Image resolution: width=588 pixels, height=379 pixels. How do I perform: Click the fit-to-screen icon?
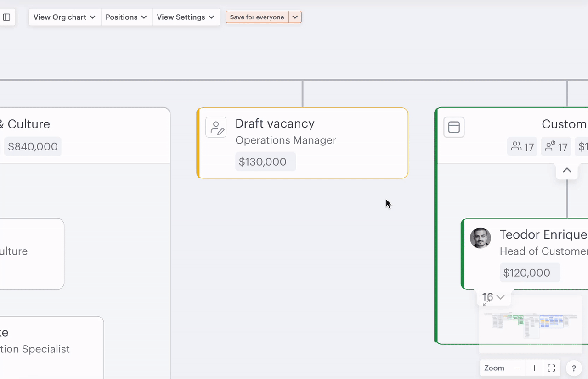point(552,368)
